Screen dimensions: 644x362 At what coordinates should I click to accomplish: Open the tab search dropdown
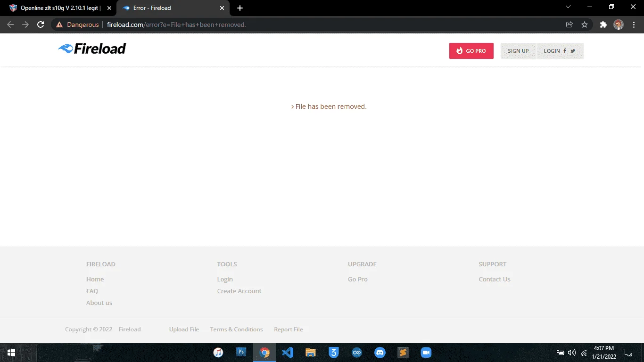pyautogui.click(x=568, y=7)
